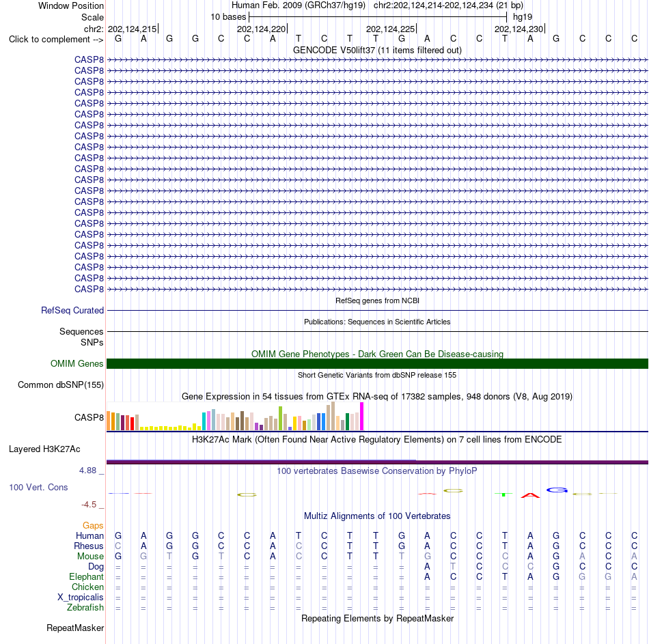
Task: Click the Layered H3K27Ac label
Action: (x=44, y=449)
